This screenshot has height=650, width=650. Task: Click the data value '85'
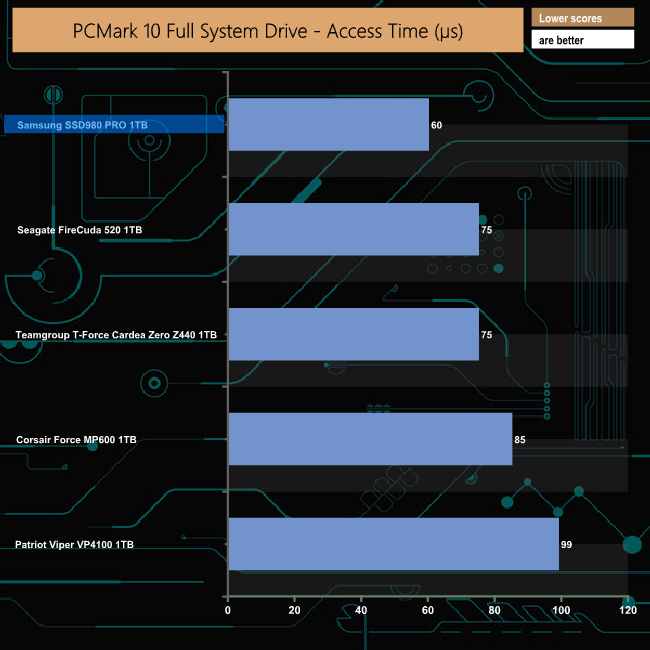tap(520, 440)
